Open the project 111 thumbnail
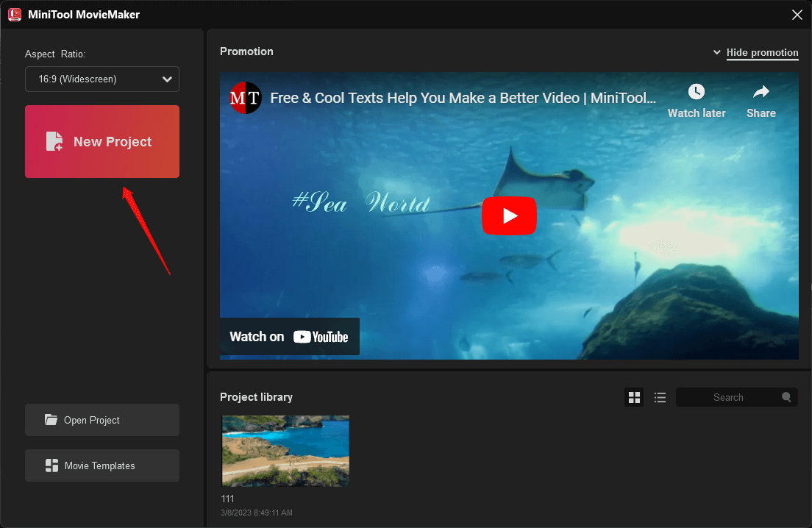812x528 pixels. click(285, 451)
